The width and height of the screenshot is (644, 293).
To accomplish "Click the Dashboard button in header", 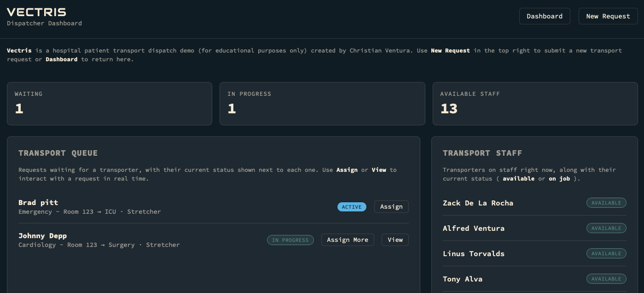I will pos(545,16).
